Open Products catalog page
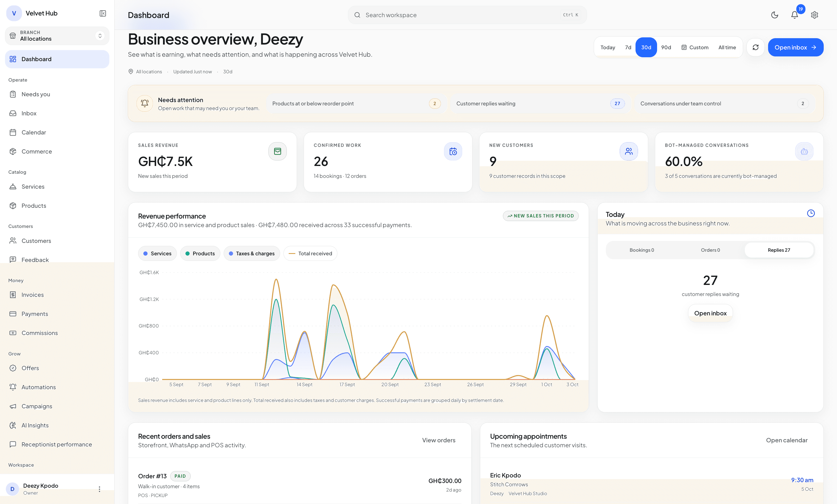This screenshot has height=504, width=837. click(57, 206)
